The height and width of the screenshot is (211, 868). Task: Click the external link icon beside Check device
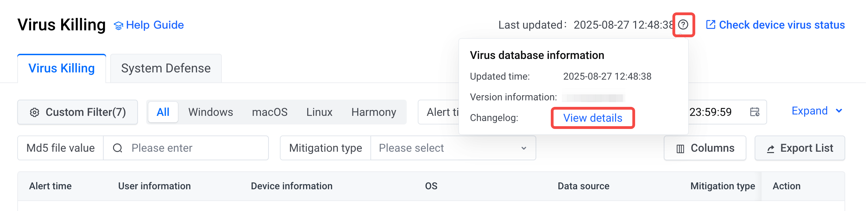710,24
